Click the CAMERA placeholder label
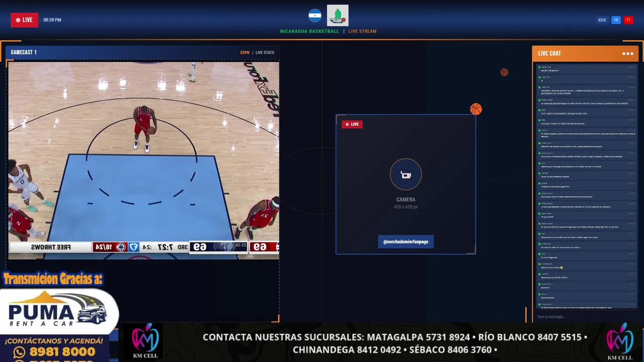644x362 pixels. (406, 200)
